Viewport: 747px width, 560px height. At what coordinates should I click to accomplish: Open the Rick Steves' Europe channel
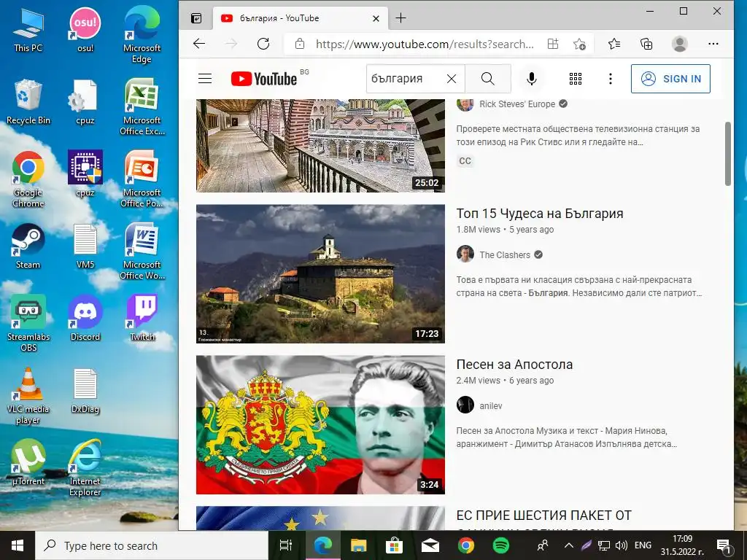click(x=517, y=104)
